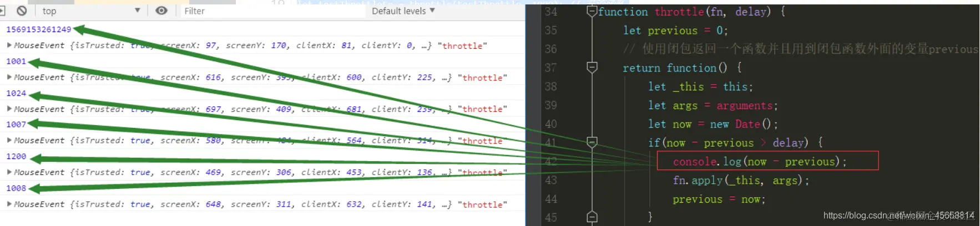
Task: Select console output 1008
Action: [16, 188]
